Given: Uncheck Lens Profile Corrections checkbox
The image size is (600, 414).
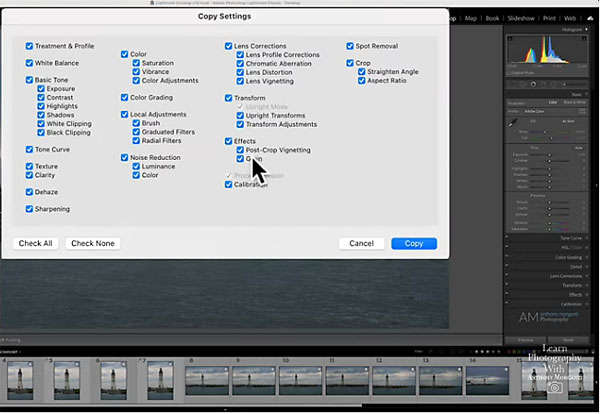Looking at the screenshot, I should 240,55.
